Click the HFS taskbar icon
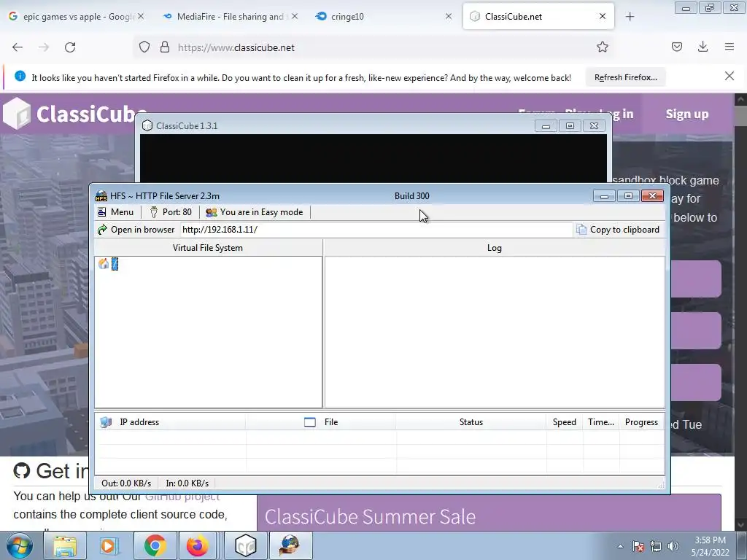The image size is (747, 560). pos(290,545)
